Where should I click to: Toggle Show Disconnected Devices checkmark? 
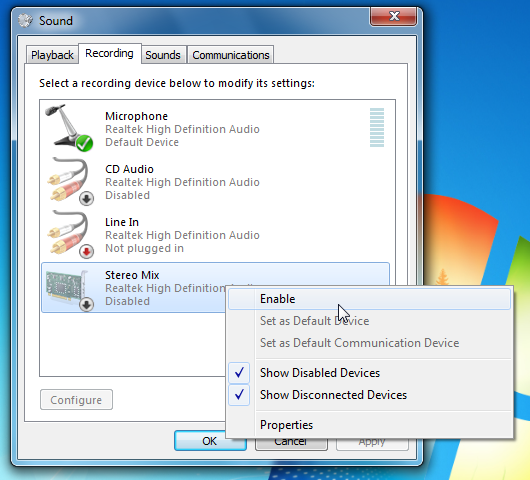tap(239, 395)
